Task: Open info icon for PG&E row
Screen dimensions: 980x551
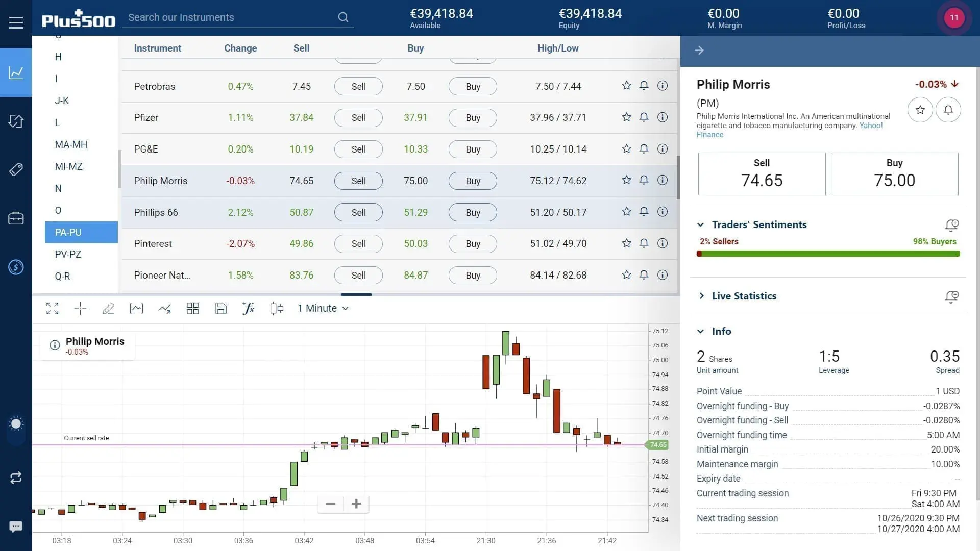Action: (x=663, y=149)
